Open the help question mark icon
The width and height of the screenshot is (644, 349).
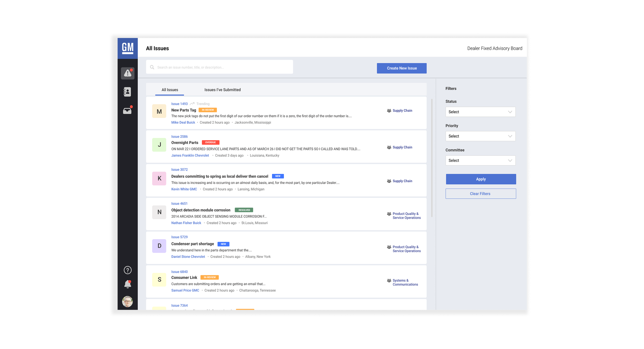tap(128, 270)
